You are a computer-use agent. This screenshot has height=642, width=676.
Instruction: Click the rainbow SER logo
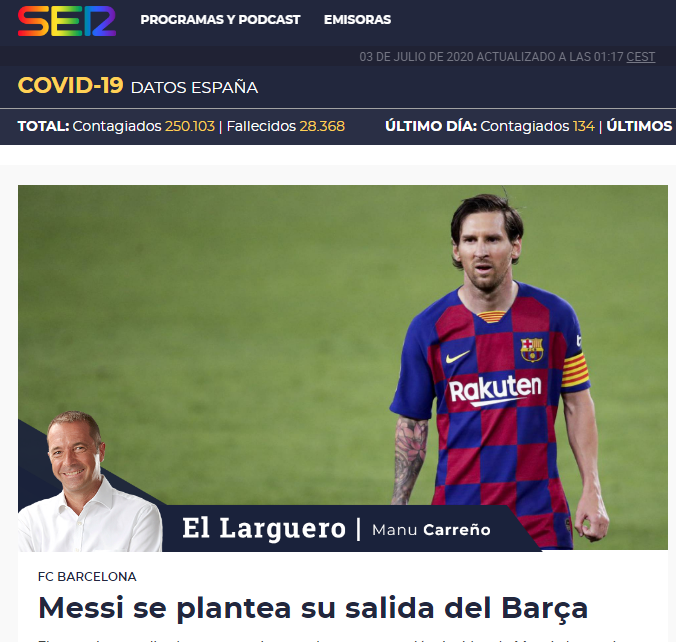tap(67, 21)
